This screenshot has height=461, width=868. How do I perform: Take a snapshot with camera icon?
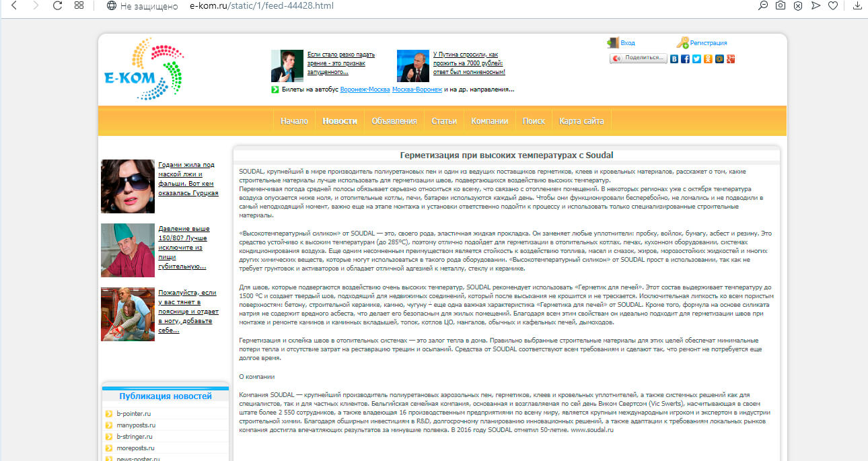tap(781, 6)
